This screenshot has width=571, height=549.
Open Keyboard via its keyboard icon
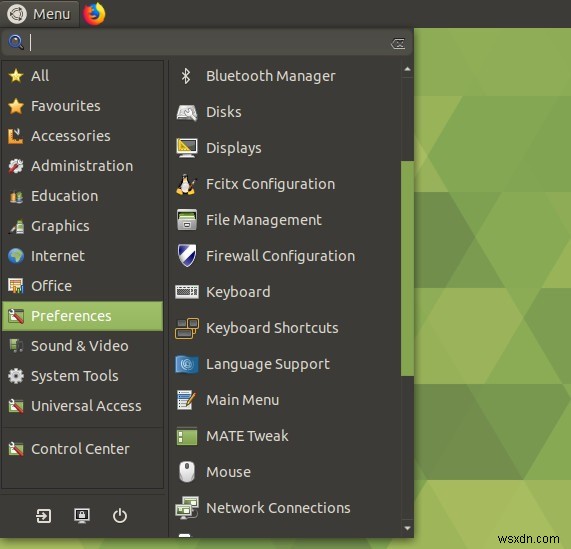(187, 292)
